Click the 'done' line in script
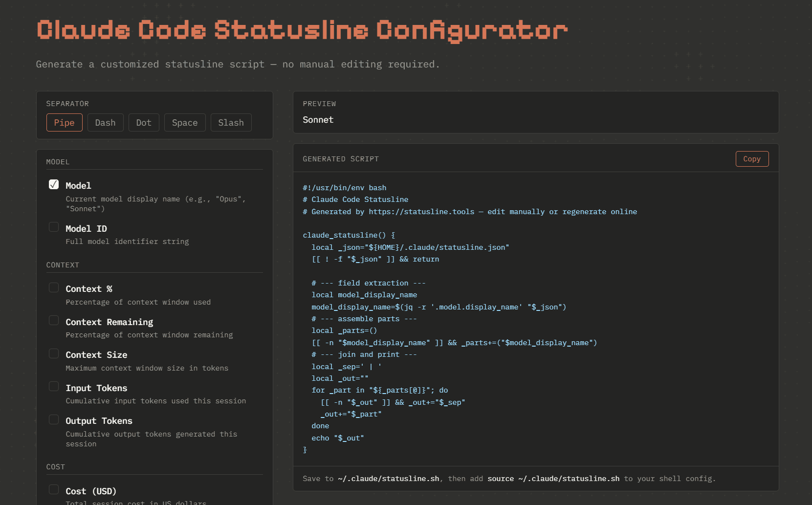 pyautogui.click(x=320, y=426)
